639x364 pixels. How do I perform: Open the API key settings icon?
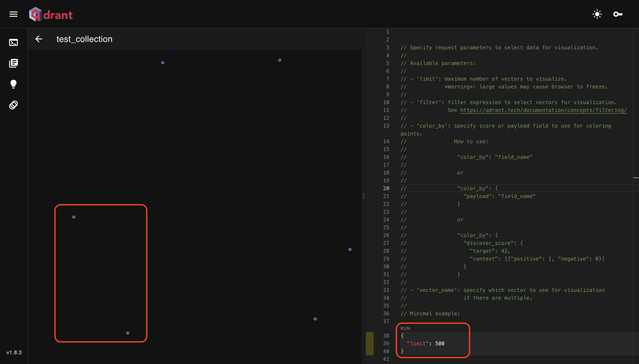[x=618, y=14]
